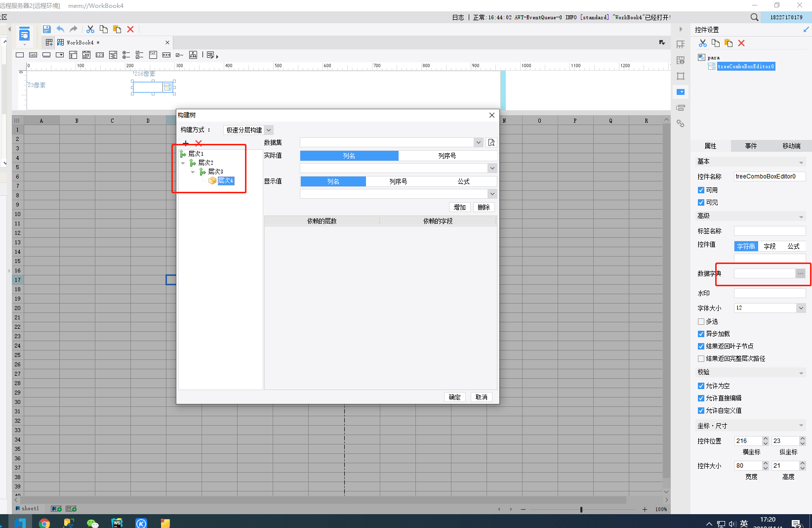Open the template preview icon
The width and height of the screenshot is (812, 528).
tap(24, 35)
